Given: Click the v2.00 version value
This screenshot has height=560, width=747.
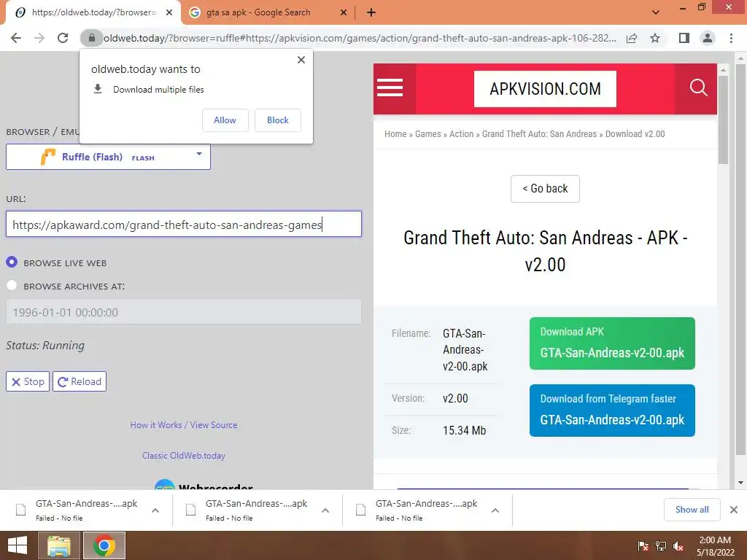Looking at the screenshot, I should 455,398.
